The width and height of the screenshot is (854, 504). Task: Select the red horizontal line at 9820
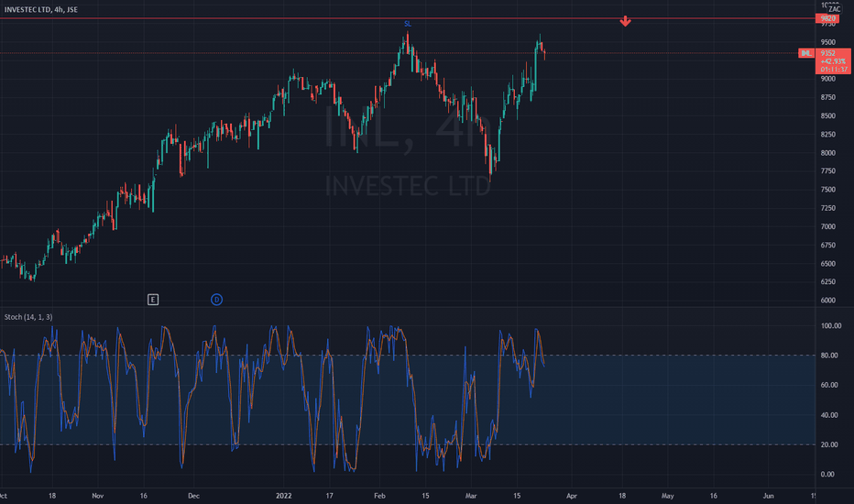[x=408, y=18]
